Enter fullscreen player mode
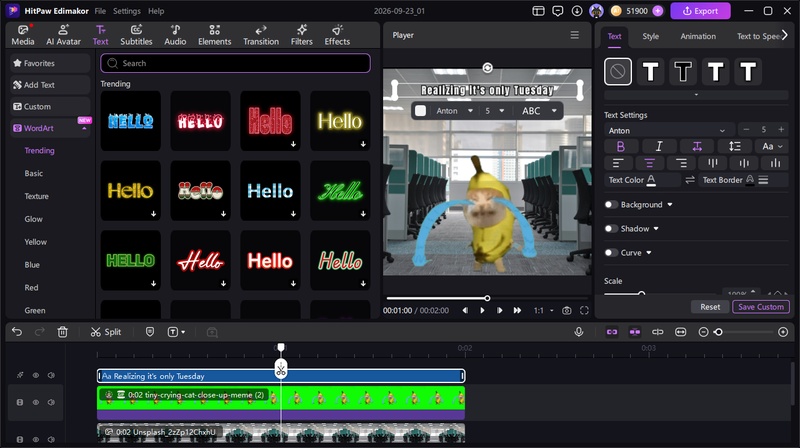800x448 pixels. click(x=584, y=310)
